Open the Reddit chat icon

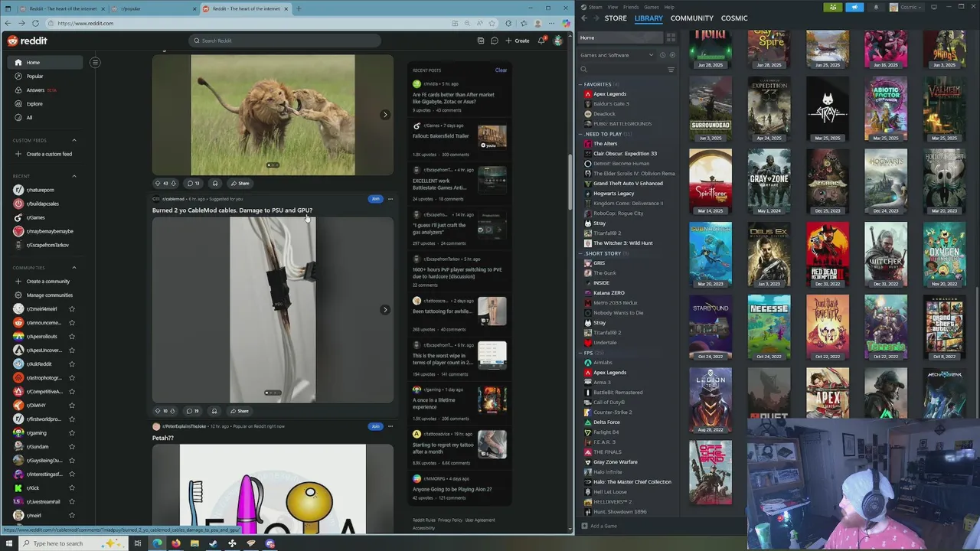pyautogui.click(x=495, y=41)
